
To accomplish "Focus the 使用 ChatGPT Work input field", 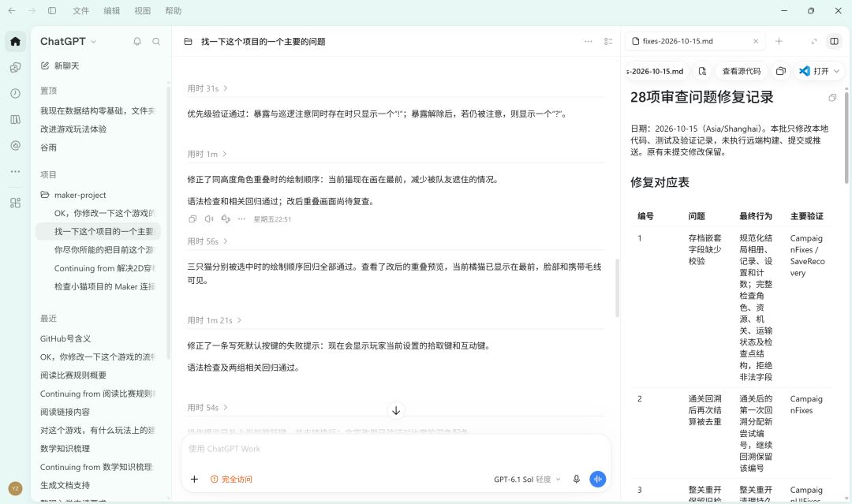I will (x=395, y=449).
